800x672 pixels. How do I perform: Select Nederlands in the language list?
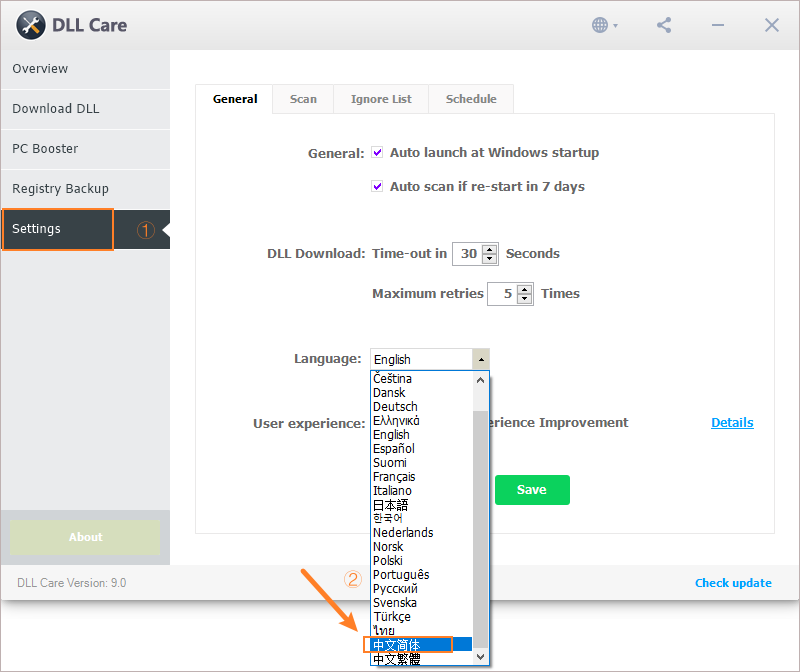(x=421, y=533)
